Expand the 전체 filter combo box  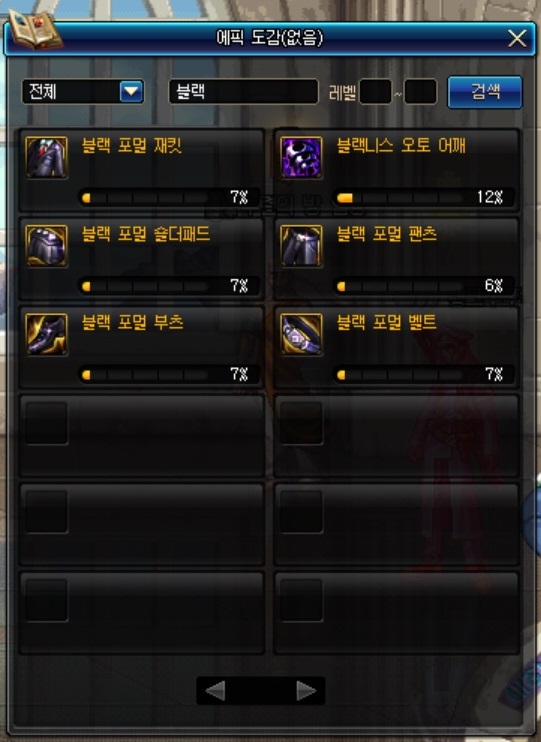(83, 91)
